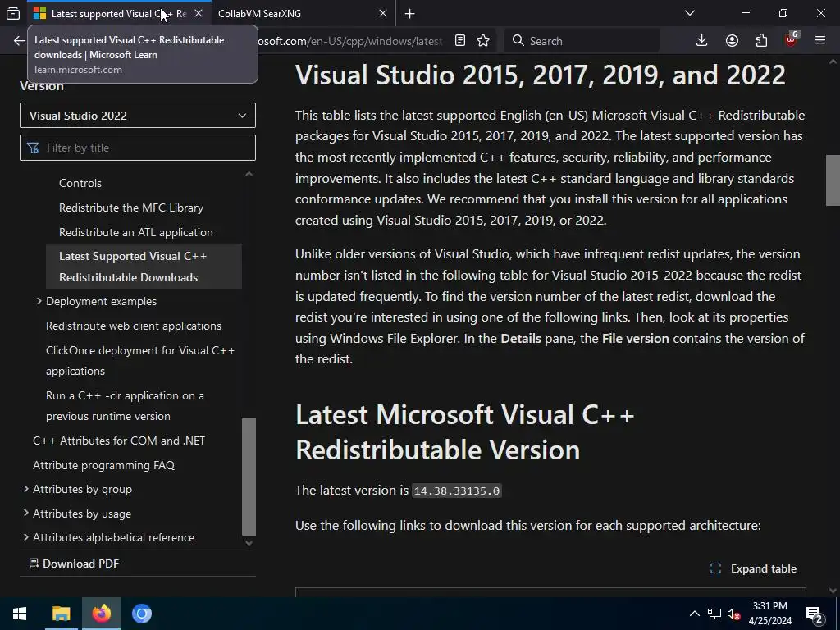
Task: Expand the Deployment examples node
Action: pos(39,301)
